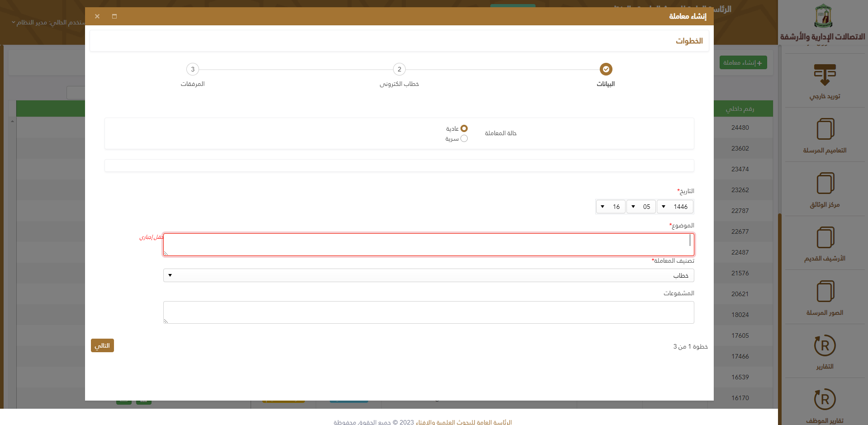The height and width of the screenshot is (425, 868).
Task: Open the التقارير reports icon
Action: (825, 346)
